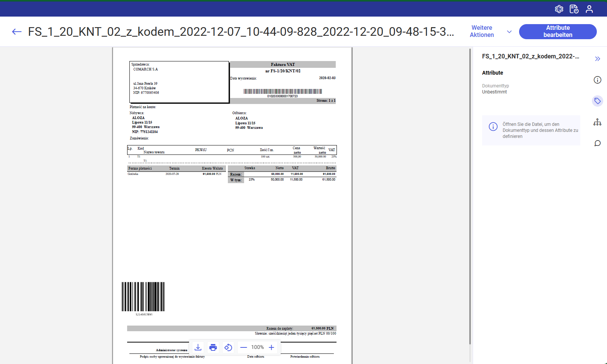
Task: Collapse the side panel with double chevron
Action: pyautogui.click(x=597, y=59)
